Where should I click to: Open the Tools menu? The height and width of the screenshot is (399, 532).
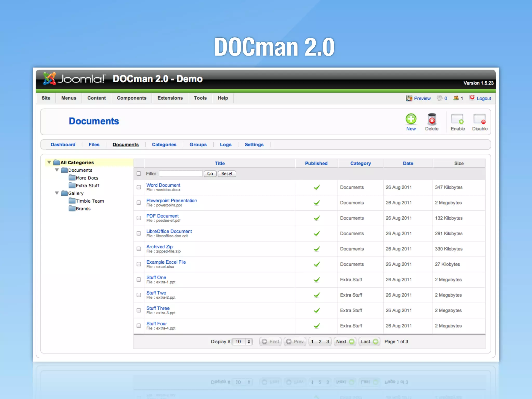(x=200, y=98)
